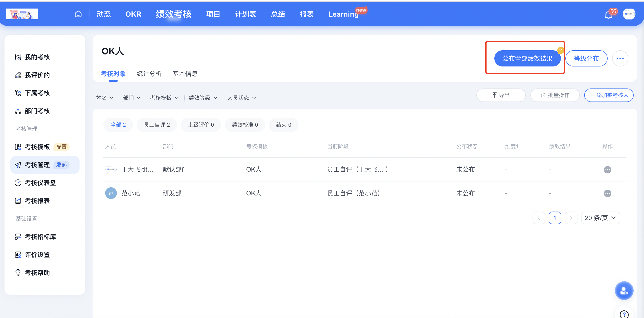The image size is (644, 318).
Task: Filter by 上级评价 0 stage chip
Action: point(201,125)
